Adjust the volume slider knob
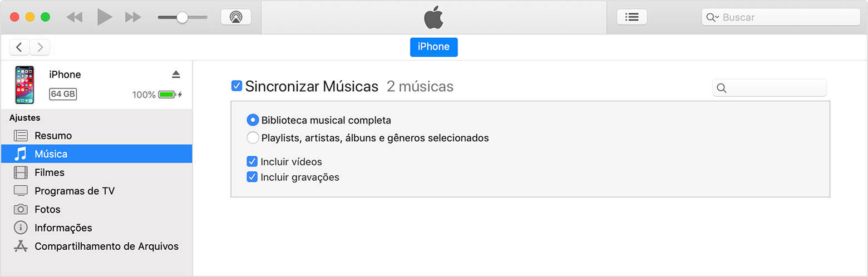The height and width of the screenshot is (277, 868). [x=182, y=17]
